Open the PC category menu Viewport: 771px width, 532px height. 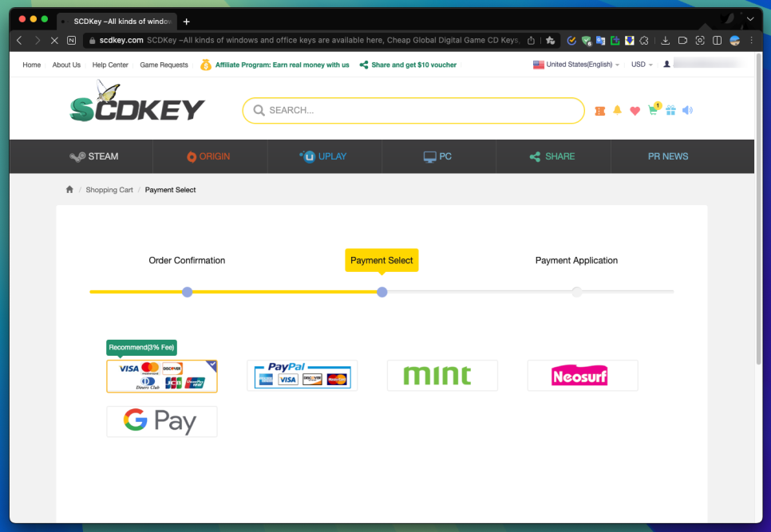click(x=437, y=156)
